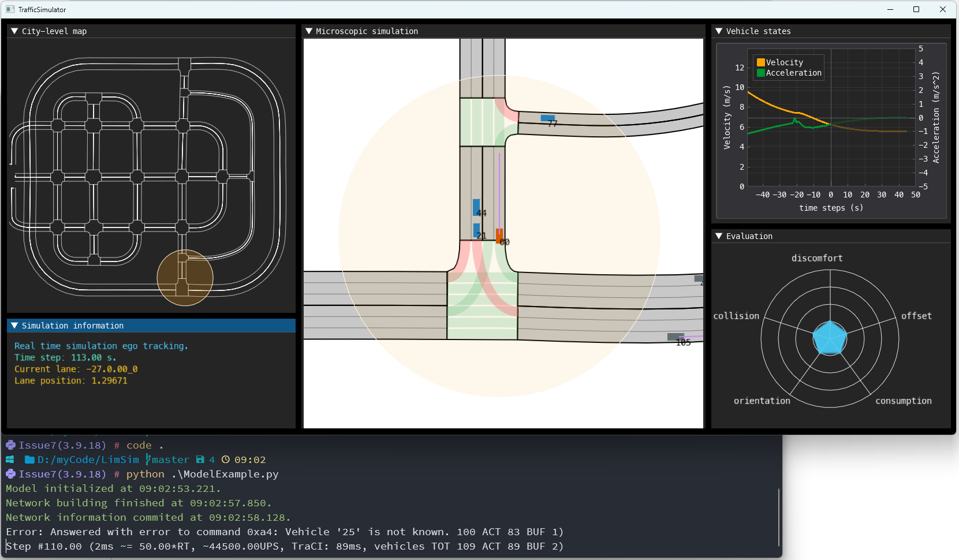Collapse the Simulation information panel
Image resolution: width=959 pixels, height=560 pixels.
click(x=14, y=326)
